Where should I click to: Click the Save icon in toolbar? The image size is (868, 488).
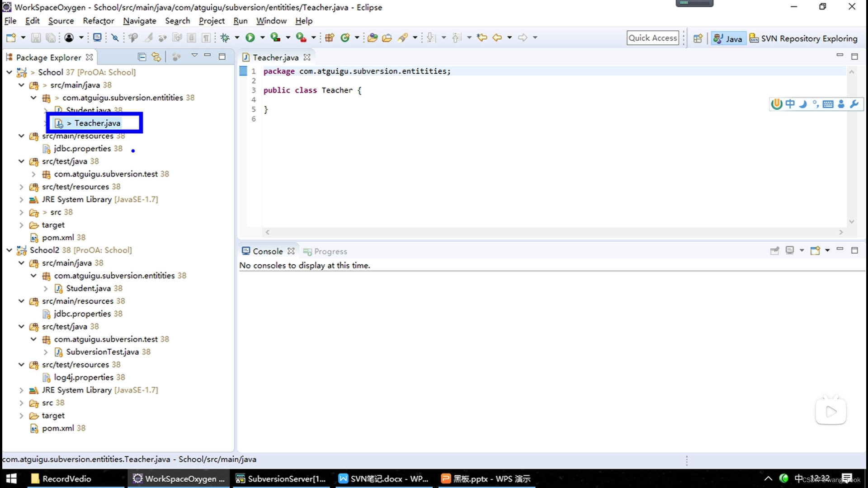click(x=36, y=38)
